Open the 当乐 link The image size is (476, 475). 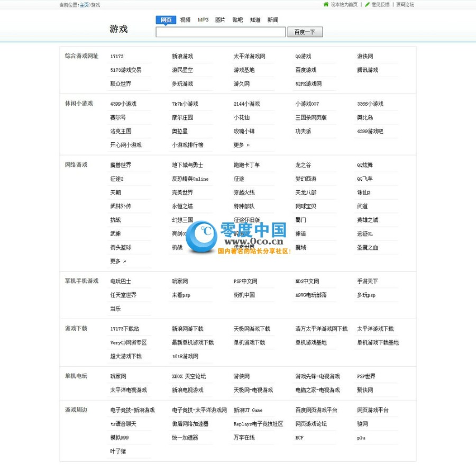coord(115,309)
